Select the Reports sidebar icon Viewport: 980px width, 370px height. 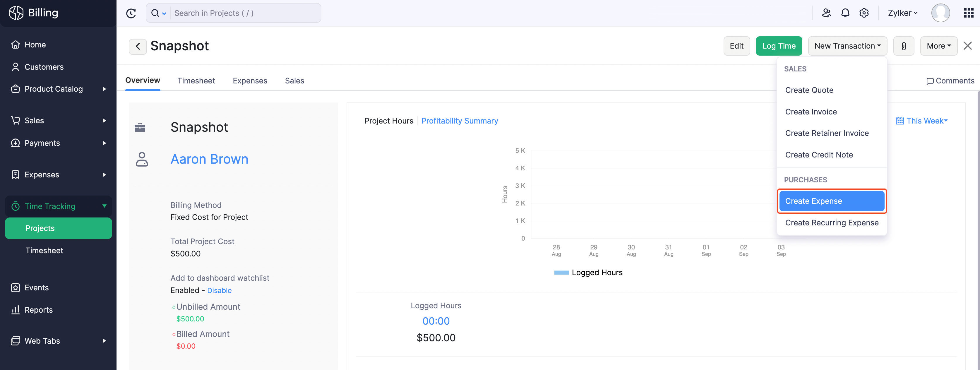click(x=16, y=310)
